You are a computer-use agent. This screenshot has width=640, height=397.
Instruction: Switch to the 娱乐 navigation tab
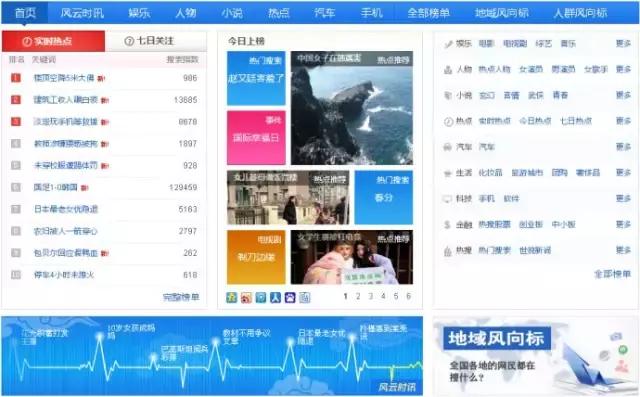pyautogui.click(x=139, y=13)
